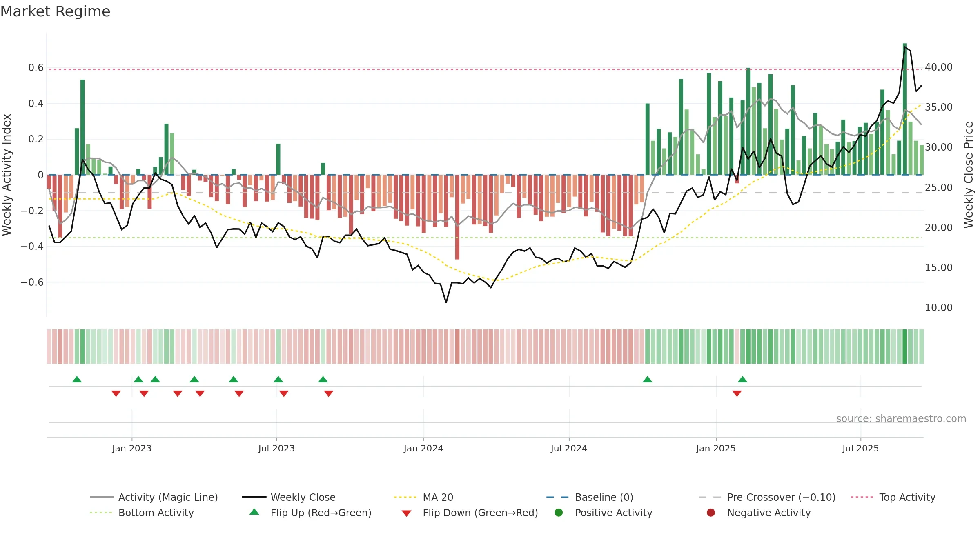Viewport: 980px width, 551px height.
Task: Click the Weekly Close legend entry
Action: (289, 497)
